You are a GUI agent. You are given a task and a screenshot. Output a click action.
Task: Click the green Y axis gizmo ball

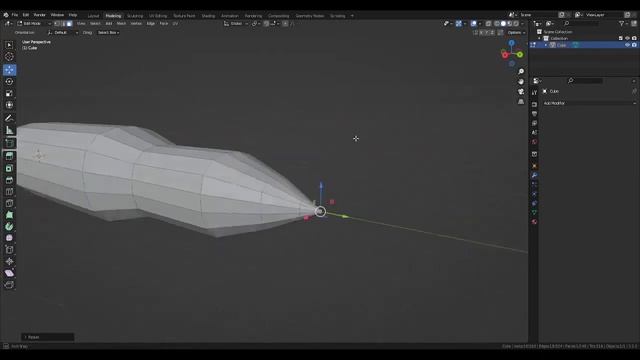pos(520,54)
